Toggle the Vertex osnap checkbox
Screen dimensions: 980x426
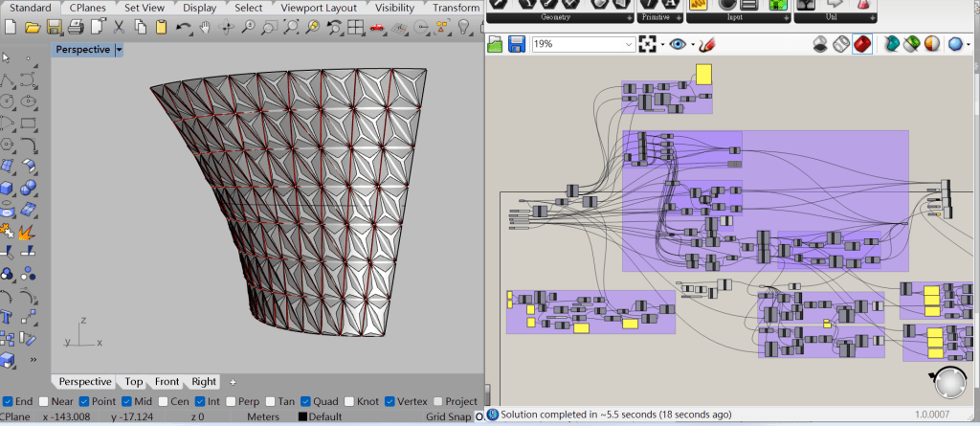click(390, 402)
